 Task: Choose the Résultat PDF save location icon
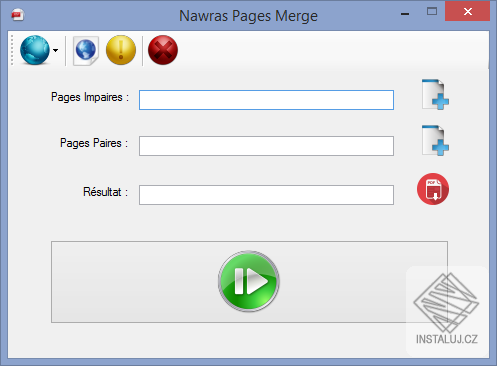click(x=433, y=189)
